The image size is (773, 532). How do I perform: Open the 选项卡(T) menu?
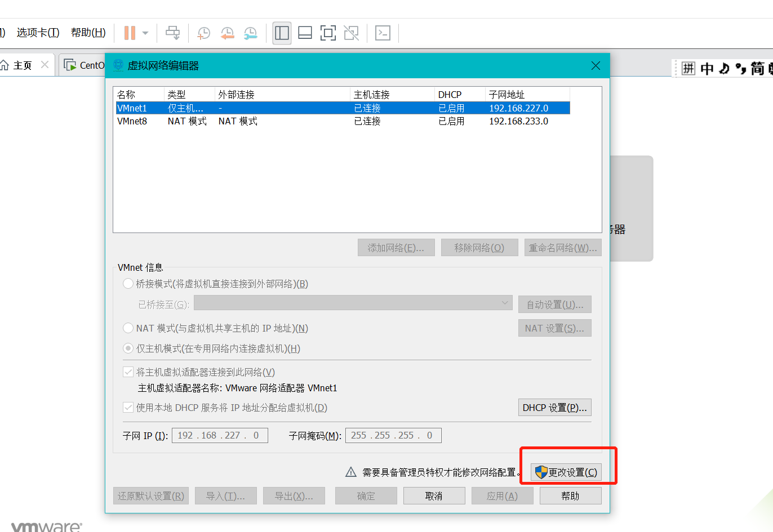click(38, 33)
